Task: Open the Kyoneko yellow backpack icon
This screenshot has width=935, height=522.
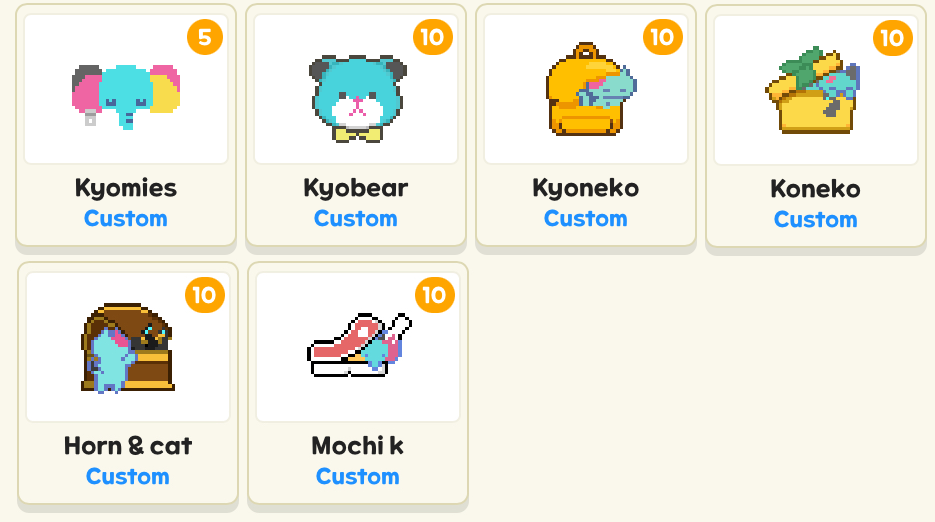Action: coord(591,89)
